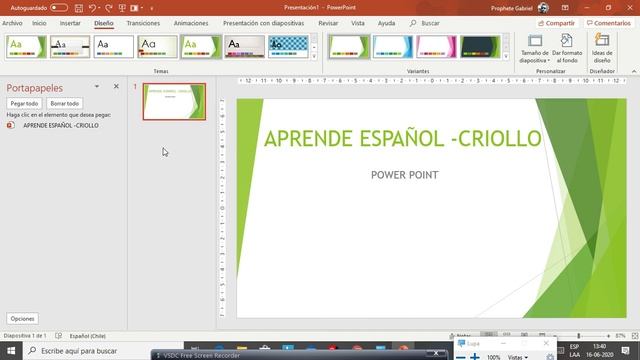Image resolution: width=640 pixels, height=360 pixels.
Task: Open Dar formato al fondo
Action: point(567,49)
